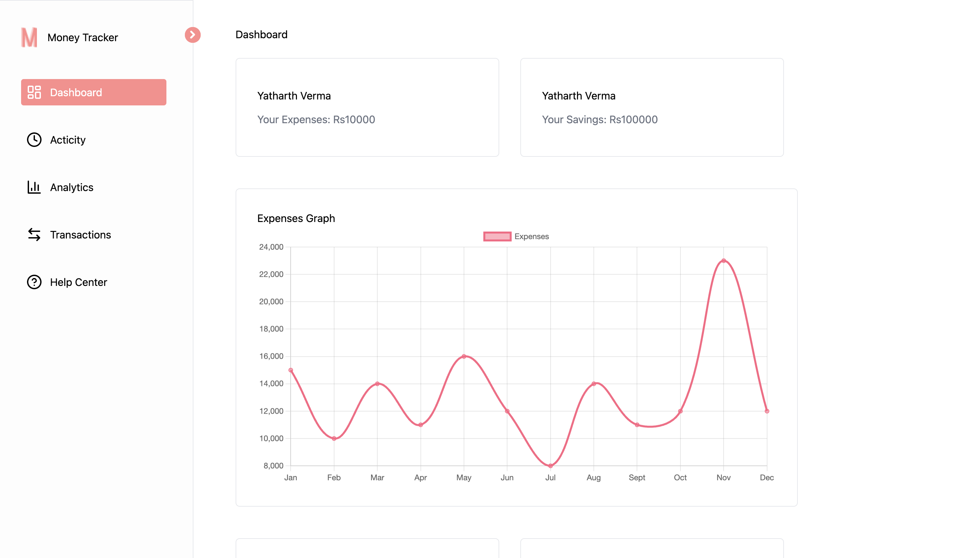Select the Analytics bar chart icon
The height and width of the screenshot is (558, 980).
34,187
